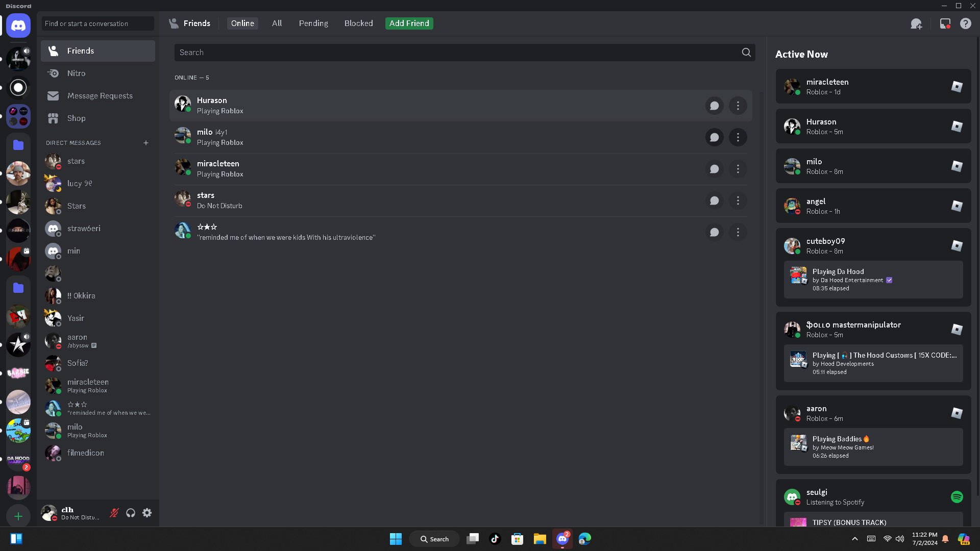The height and width of the screenshot is (551, 980).
Task: Message Hurason using the chat bubble icon
Action: coord(714,106)
